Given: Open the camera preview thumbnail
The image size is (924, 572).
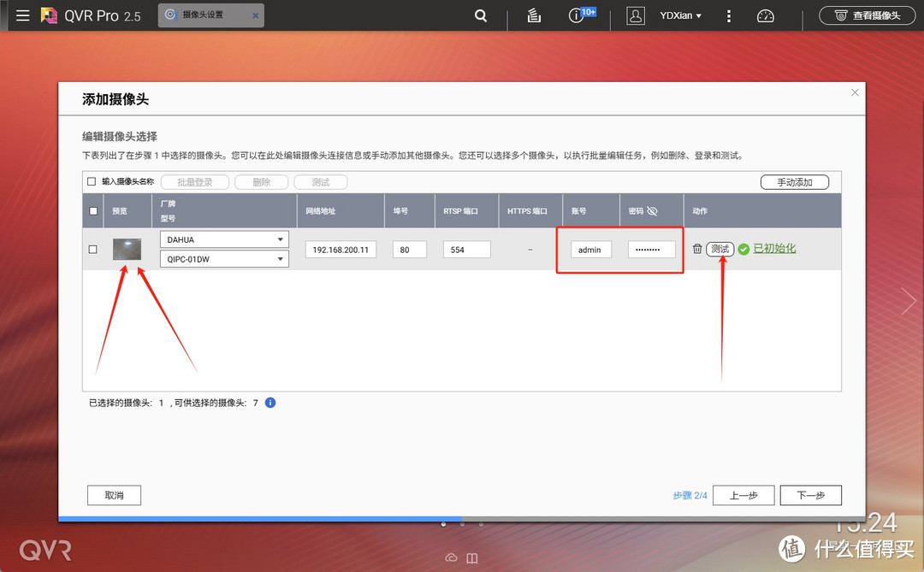Looking at the screenshot, I should pos(127,249).
